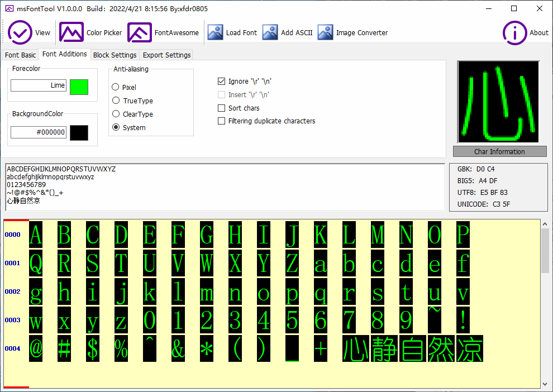553x392 pixels.
Task: Open the About info icon
Action: pyautogui.click(x=514, y=33)
